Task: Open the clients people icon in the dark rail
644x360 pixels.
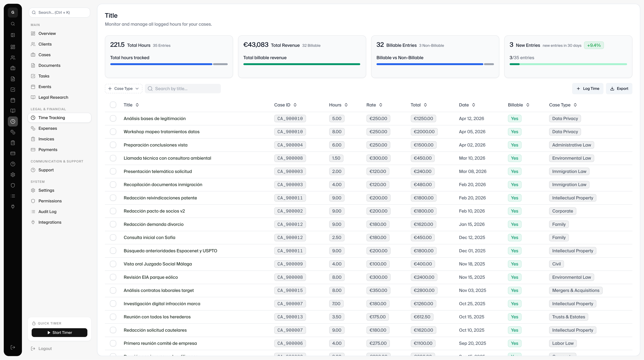Action: coord(13,57)
